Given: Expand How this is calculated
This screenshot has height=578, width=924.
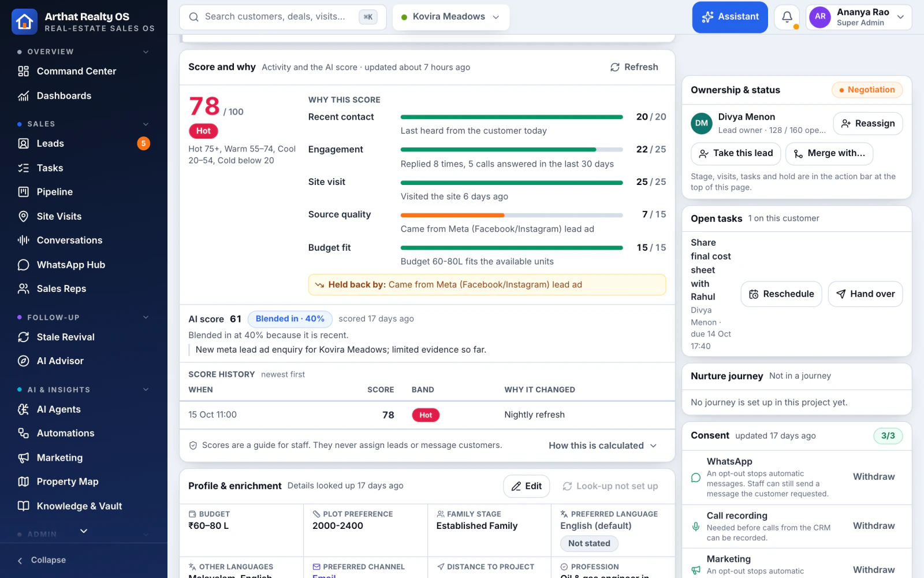Looking at the screenshot, I should [x=602, y=446].
